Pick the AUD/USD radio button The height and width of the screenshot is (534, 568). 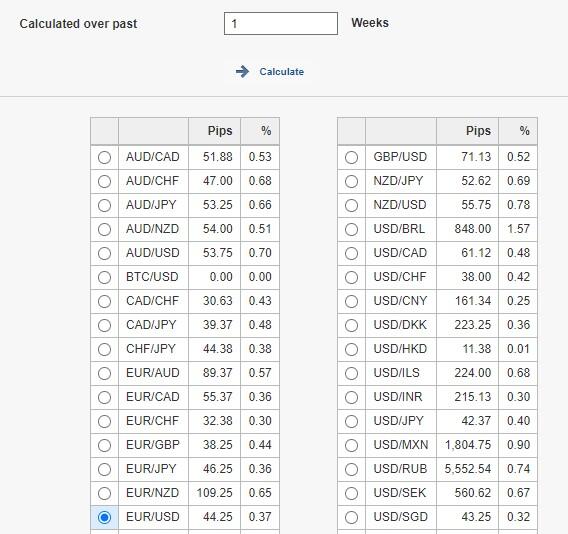click(x=104, y=253)
